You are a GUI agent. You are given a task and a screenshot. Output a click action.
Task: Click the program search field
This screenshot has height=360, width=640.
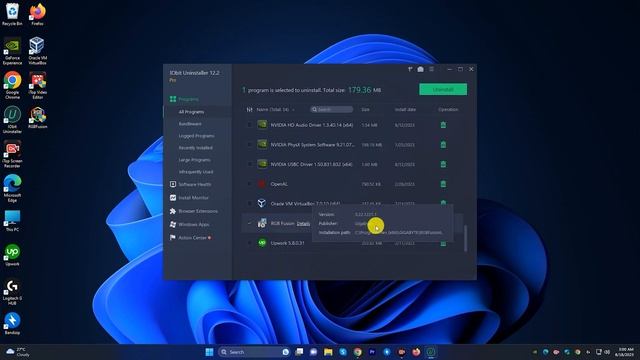(x=331, y=109)
